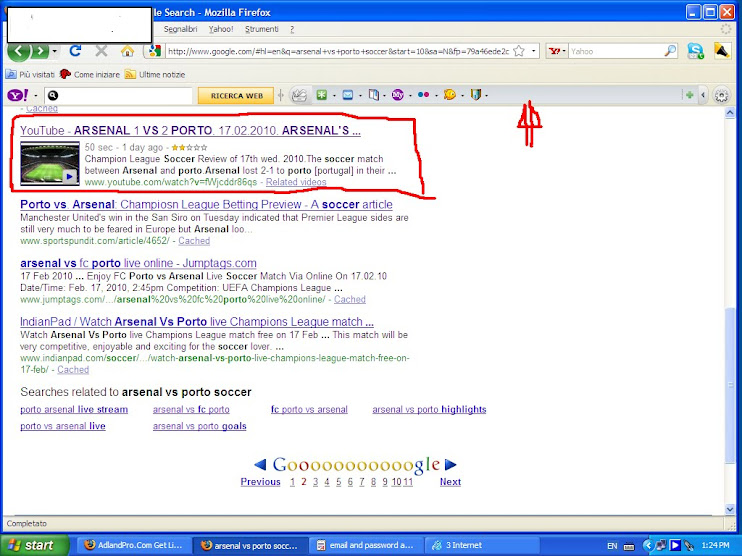742x556 pixels.
Task: Open Come iniziare bookmark
Action: click(x=90, y=74)
